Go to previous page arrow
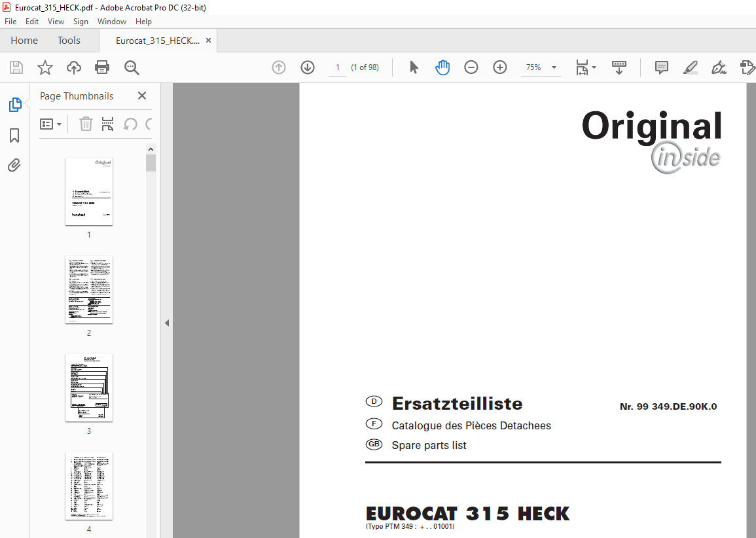Image resolution: width=756 pixels, height=538 pixels. [279, 67]
